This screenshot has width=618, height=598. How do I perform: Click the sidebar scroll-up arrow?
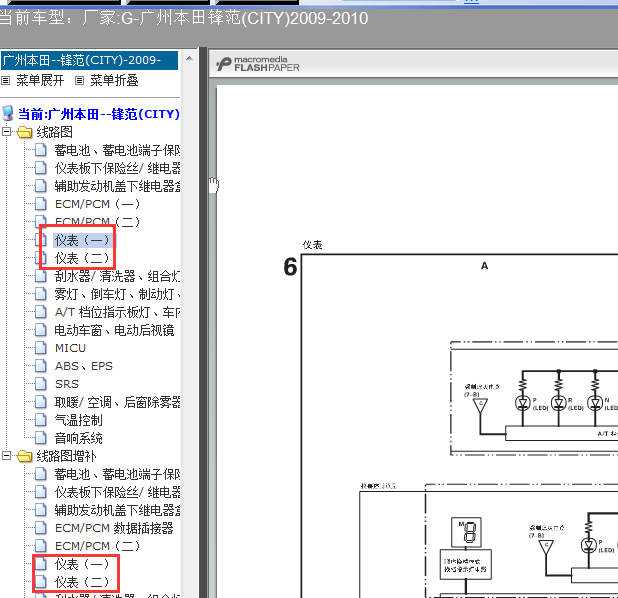pyautogui.click(x=189, y=58)
